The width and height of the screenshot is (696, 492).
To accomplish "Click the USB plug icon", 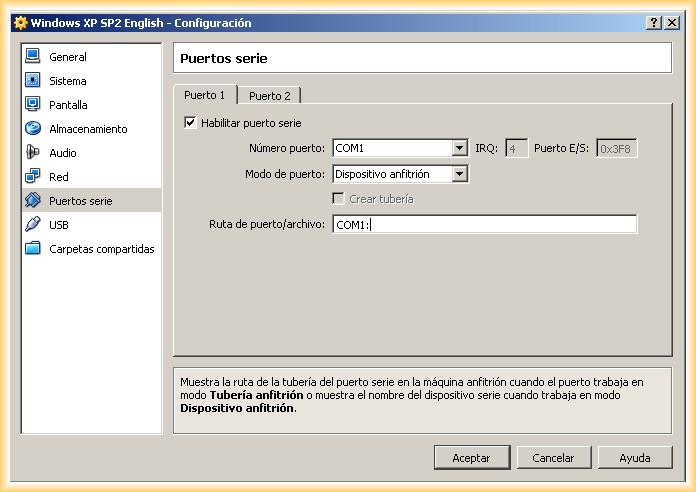I will coord(33,225).
